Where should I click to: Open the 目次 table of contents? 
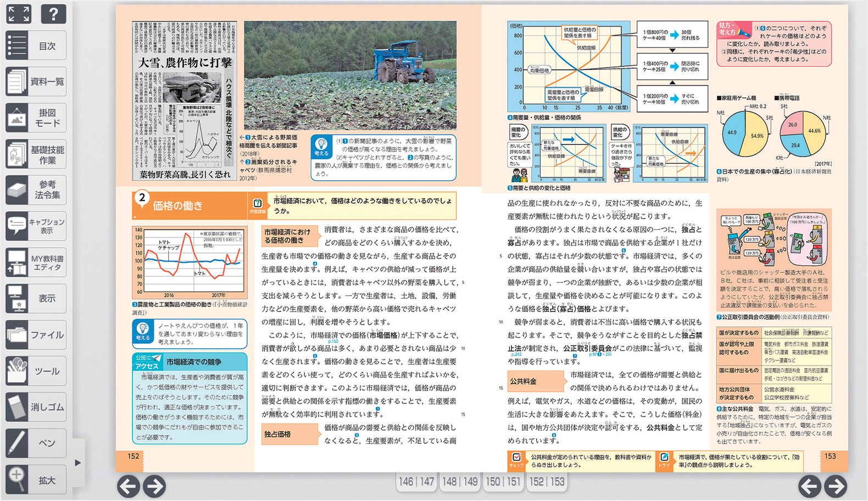click(36, 46)
